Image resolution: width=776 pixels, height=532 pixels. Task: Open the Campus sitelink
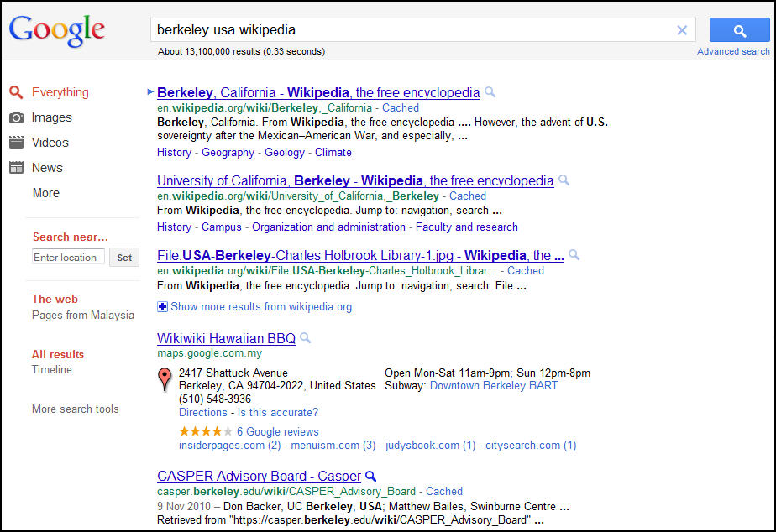[x=221, y=227]
